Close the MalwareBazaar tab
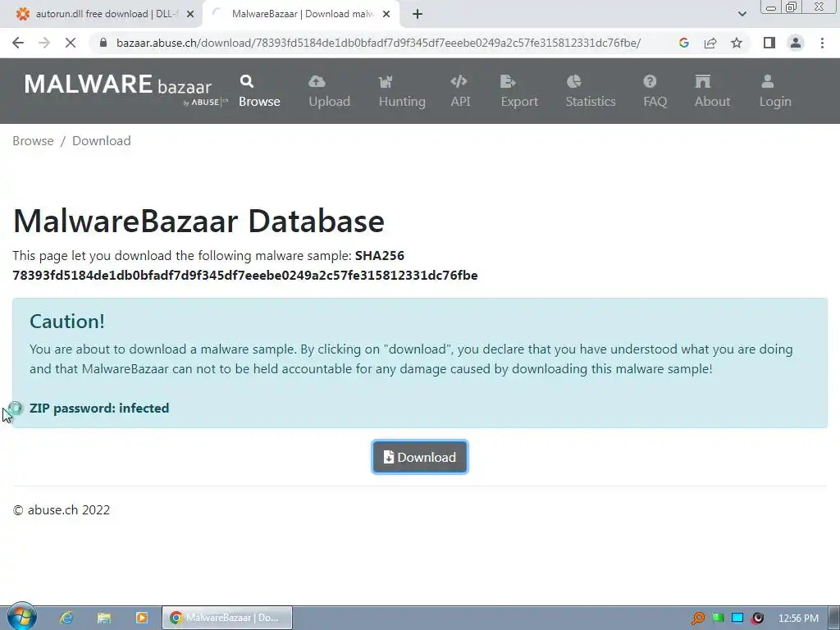The width and height of the screenshot is (840, 630). (386, 15)
